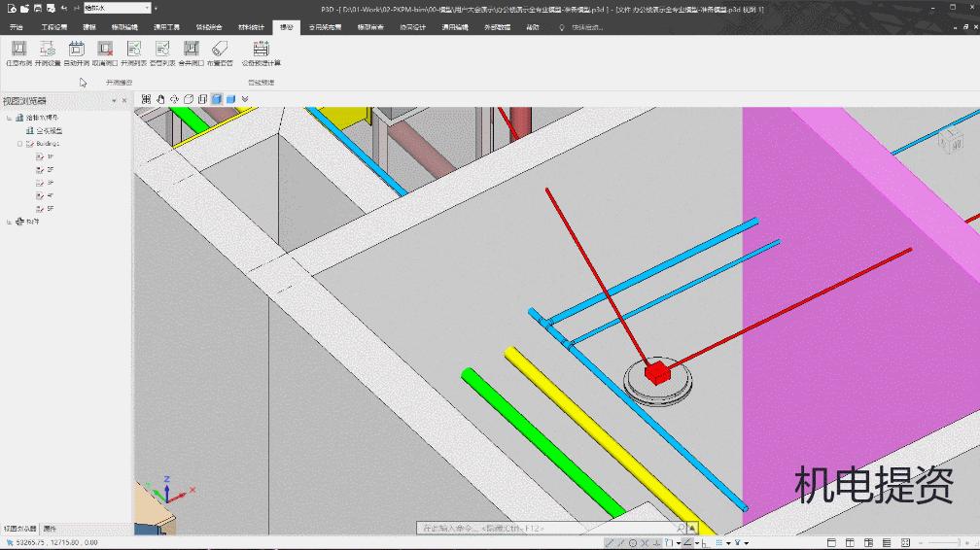The width and height of the screenshot is (980, 550).
Task: Click the 布置套管 sleeve tool icon
Action: (219, 49)
